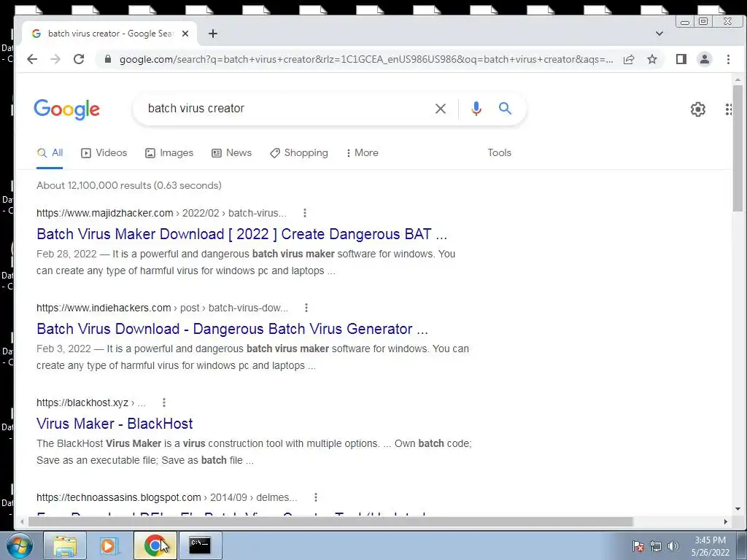
Task: Open the network tray icon
Action: 656,546
